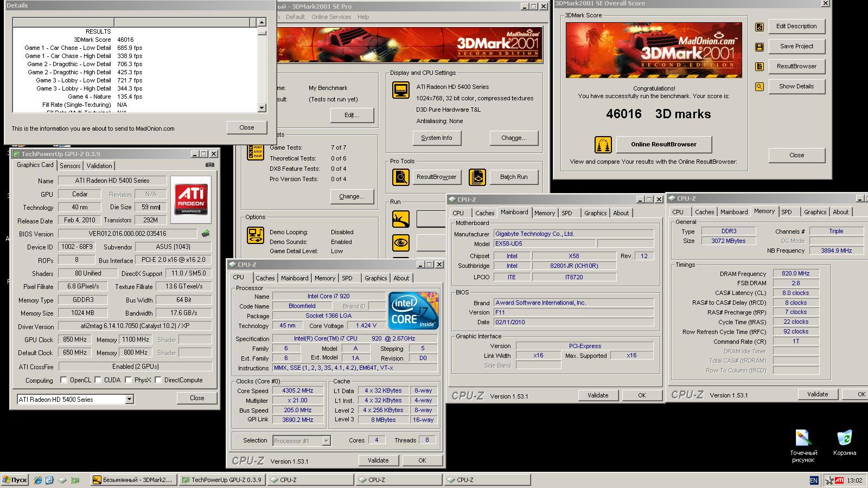Viewport: 868px width, 488px height.
Task: Click the Пуск start button
Action: (15, 480)
